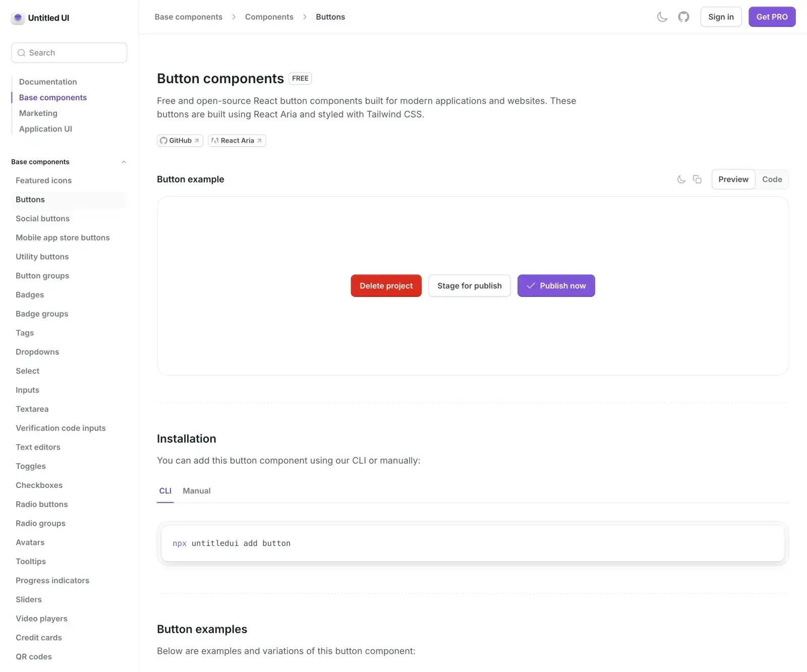Navigate to Components via the breadcrumb

click(269, 17)
